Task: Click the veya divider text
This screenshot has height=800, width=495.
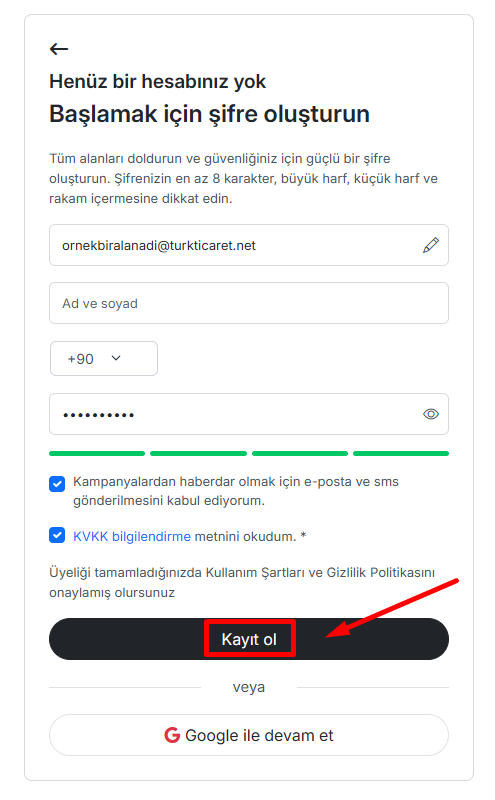Action: click(249, 687)
